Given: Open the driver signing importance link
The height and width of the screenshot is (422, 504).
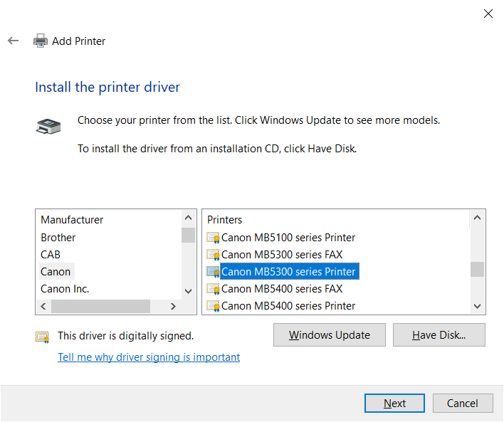Looking at the screenshot, I should 149,357.
